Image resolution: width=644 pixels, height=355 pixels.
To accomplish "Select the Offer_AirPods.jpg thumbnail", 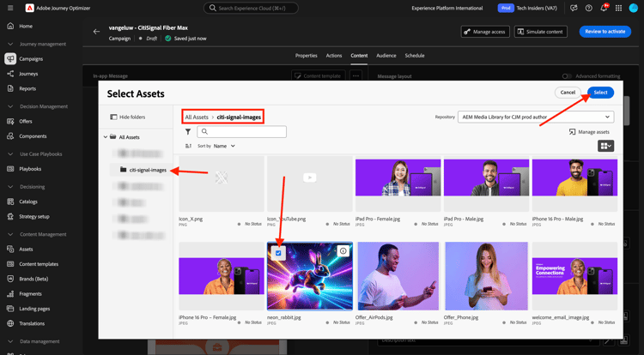I will point(398,276).
